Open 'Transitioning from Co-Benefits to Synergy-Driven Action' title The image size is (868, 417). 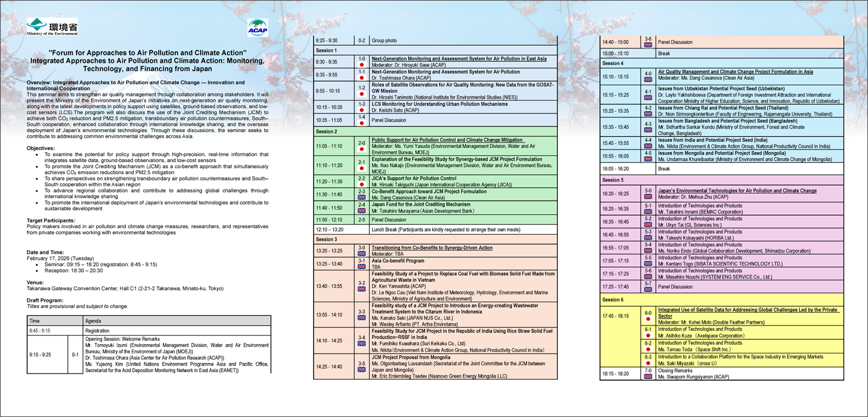pyautogui.click(x=432, y=248)
